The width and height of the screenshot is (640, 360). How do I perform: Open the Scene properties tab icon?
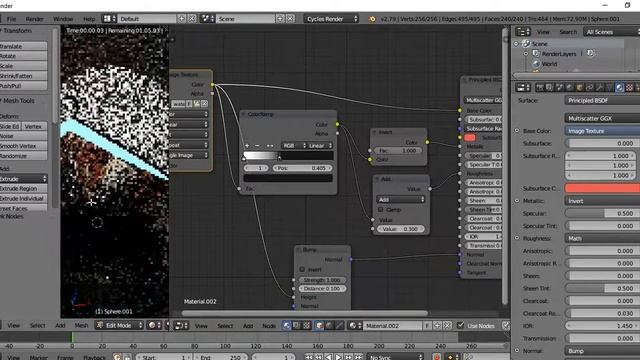coord(560,87)
